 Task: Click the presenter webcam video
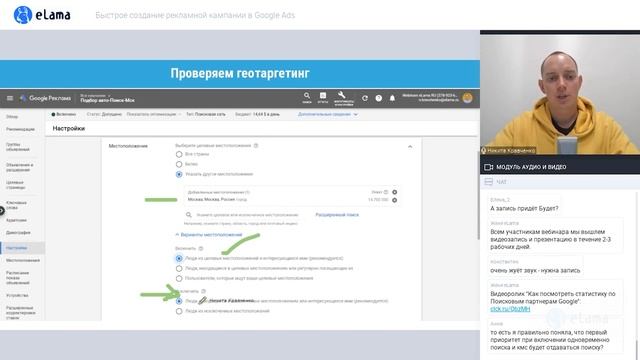point(560,94)
